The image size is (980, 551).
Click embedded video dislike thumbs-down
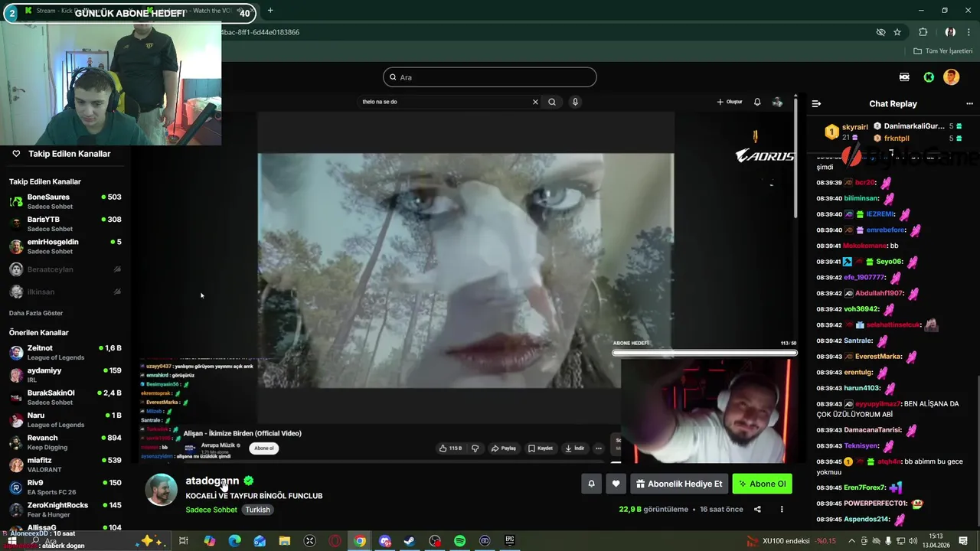(475, 448)
